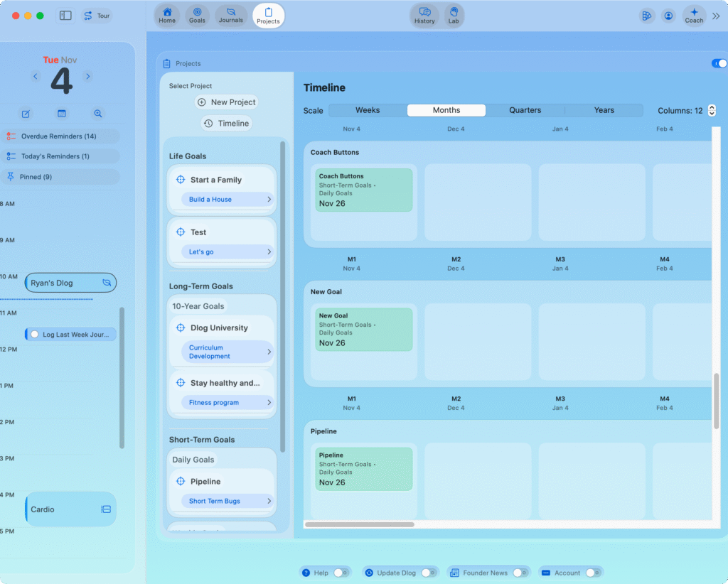The image size is (728, 584).
Task: Go to next day arrow
Action: [88, 77]
